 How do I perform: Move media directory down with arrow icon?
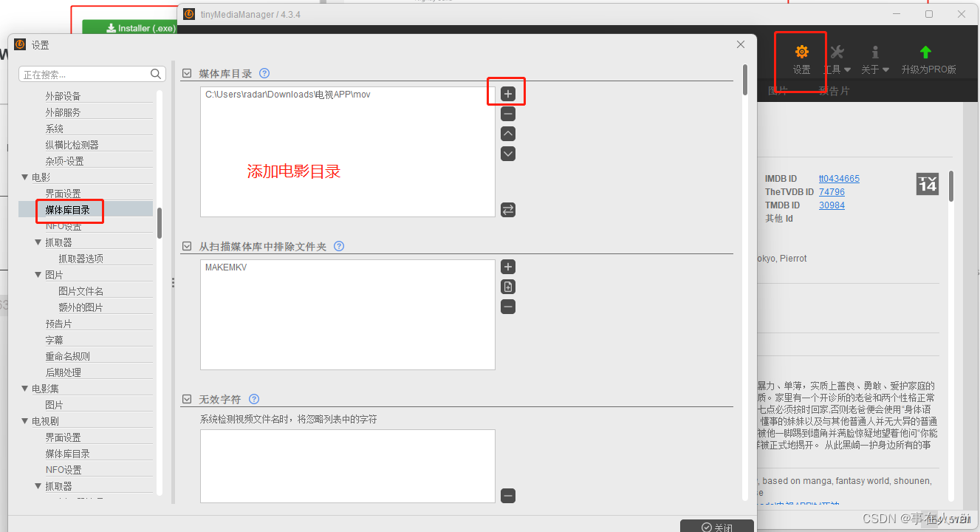click(507, 154)
